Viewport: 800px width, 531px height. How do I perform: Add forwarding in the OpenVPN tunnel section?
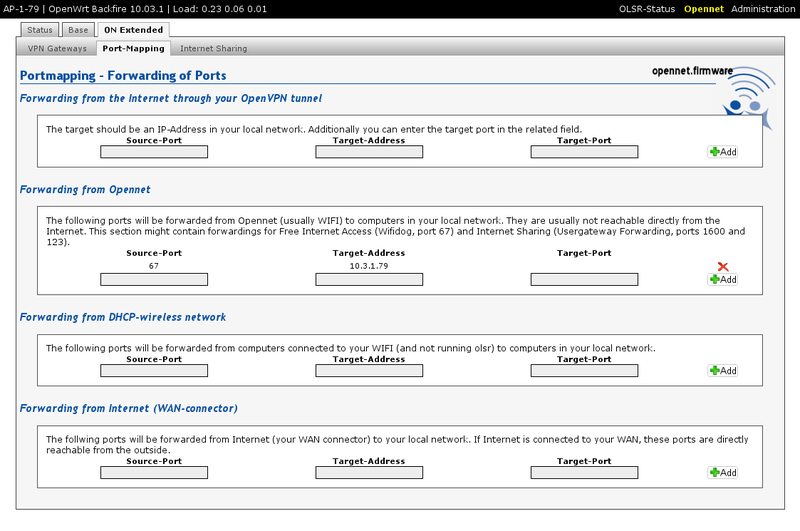click(x=722, y=151)
